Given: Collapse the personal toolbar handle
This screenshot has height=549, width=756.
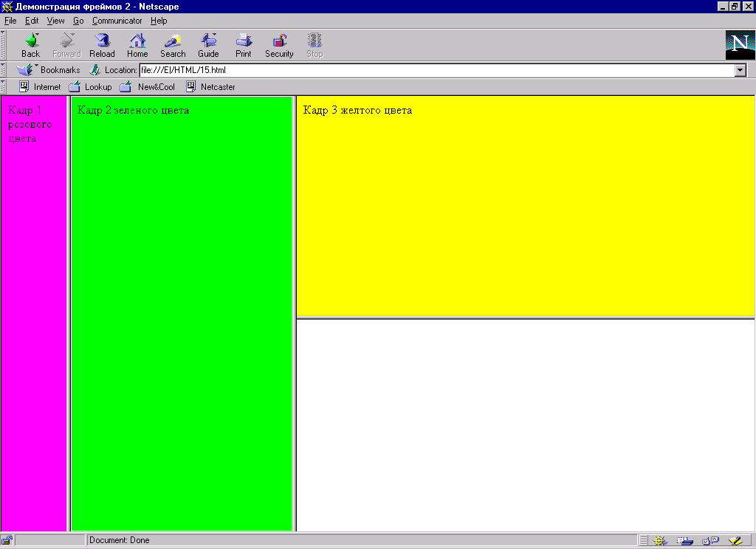Looking at the screenshot, I should pyautogui.click(x=3, y=87).
